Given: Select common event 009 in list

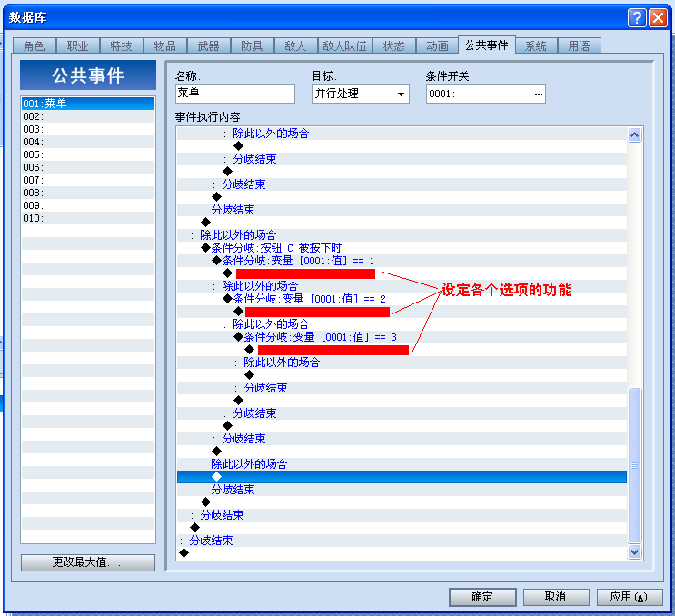Looking at the screenshot, I should tap(88, 205).
